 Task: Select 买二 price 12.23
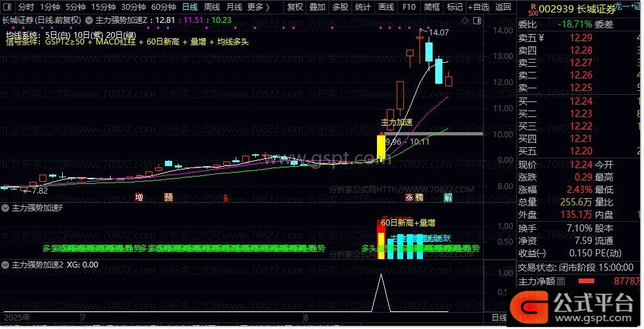click(x=581, y=113)
